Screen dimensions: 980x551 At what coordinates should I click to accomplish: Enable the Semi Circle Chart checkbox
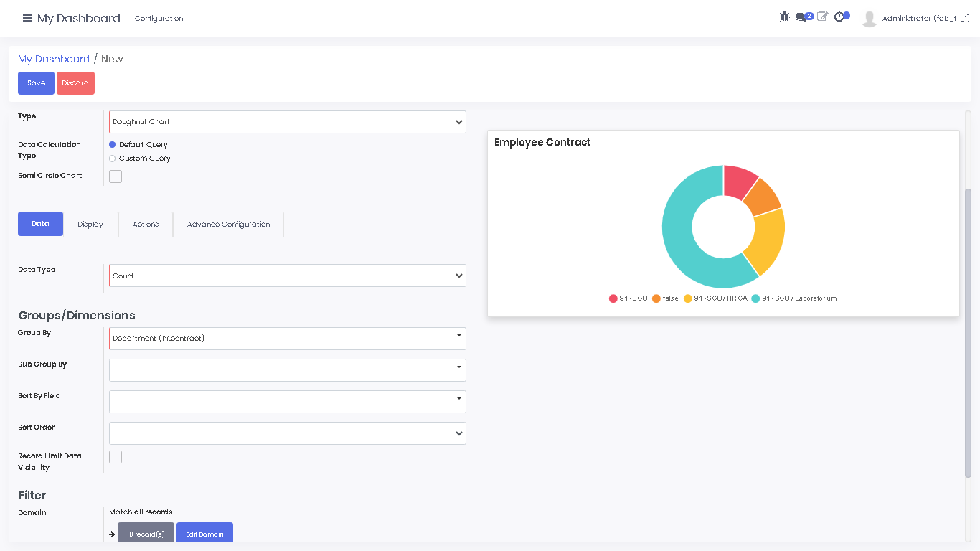(x=116, y=176)
